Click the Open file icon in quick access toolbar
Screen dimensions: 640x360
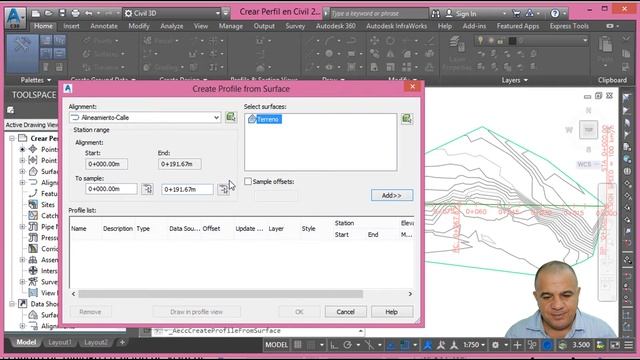click(x=49, y=13)
